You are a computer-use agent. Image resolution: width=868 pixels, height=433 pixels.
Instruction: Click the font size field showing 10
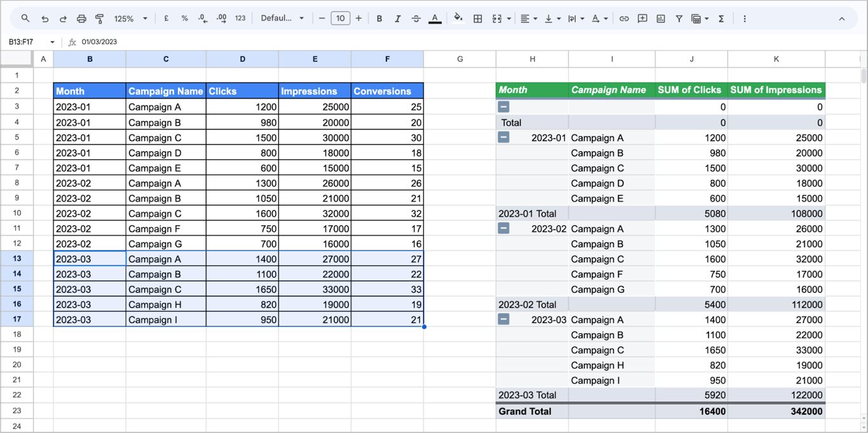[341, 18]
